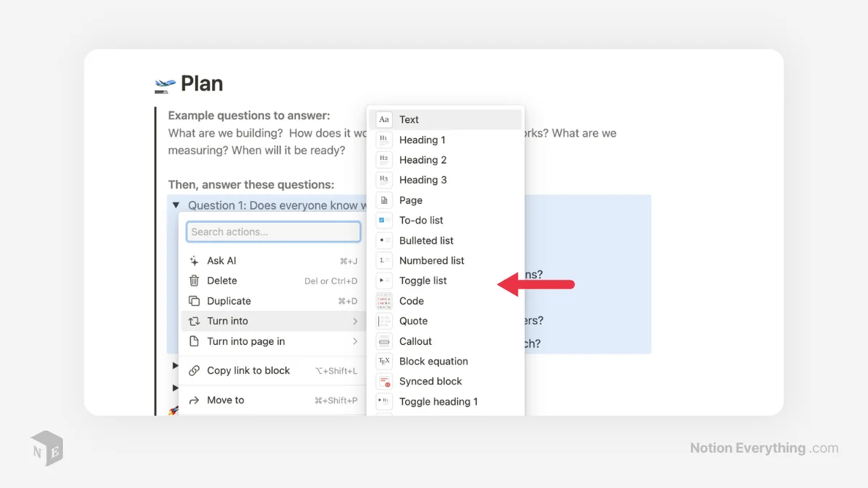Viewport: 868px width, 488px height.
Task: Collapse the Question 1 toggle triangle
Action: pos(175,205)
